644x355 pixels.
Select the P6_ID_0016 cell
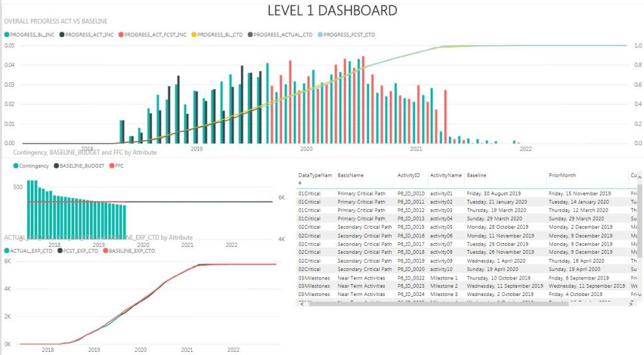click(411, 236)
